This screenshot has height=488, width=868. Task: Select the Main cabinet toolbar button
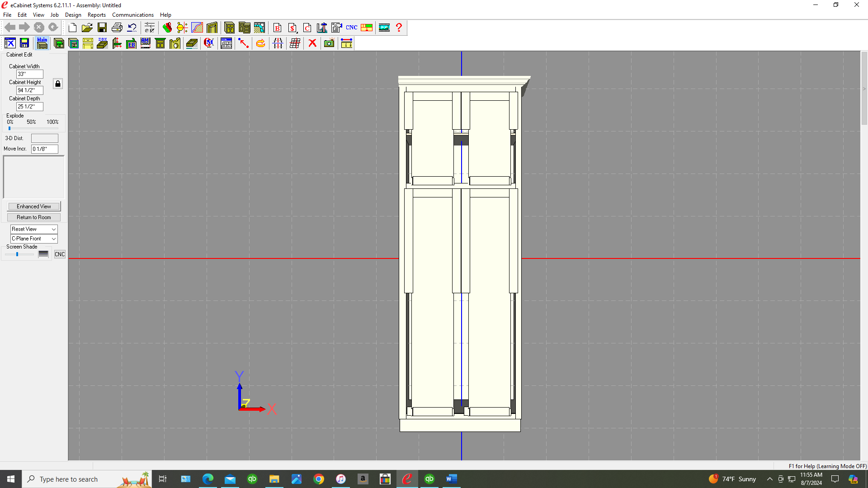[x=42, y=43]
